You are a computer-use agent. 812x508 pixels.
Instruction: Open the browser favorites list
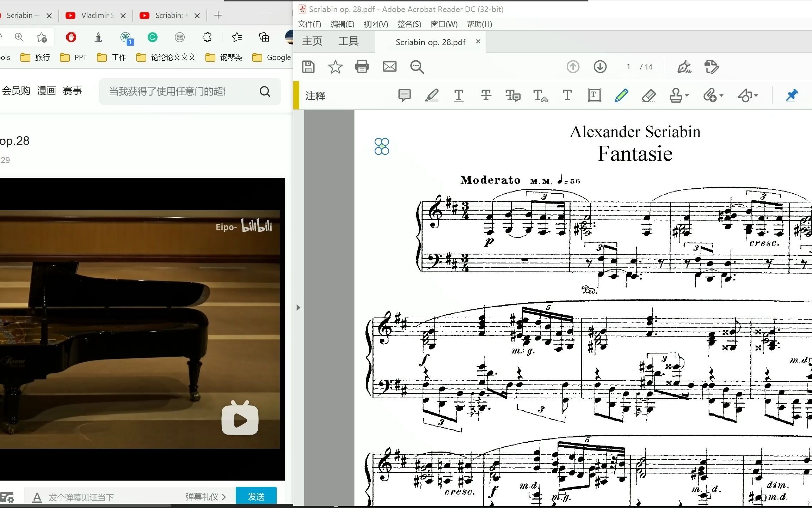pos(237,37)
